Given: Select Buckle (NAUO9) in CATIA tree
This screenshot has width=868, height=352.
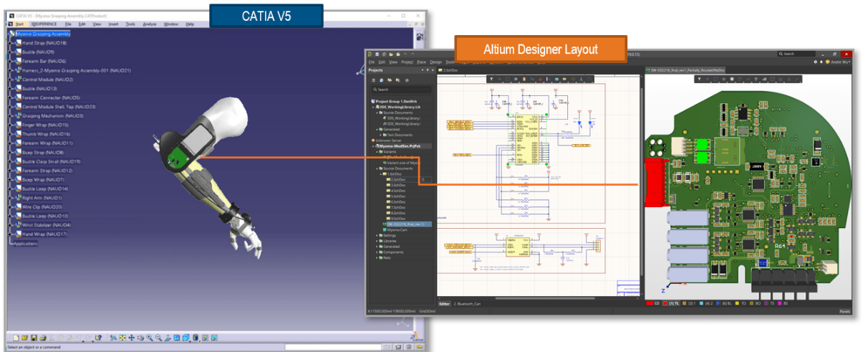Looking at the screenshot, I should [x=38, y=52].
